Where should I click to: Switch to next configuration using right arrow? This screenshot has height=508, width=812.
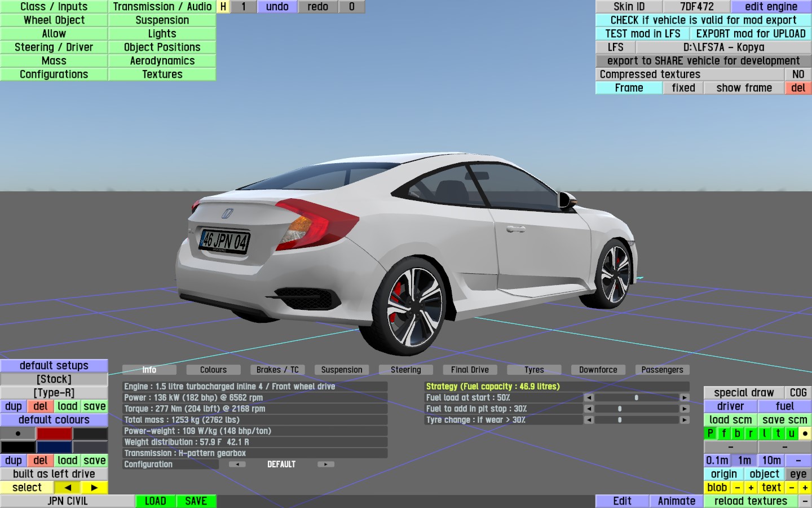click(325, 465)
